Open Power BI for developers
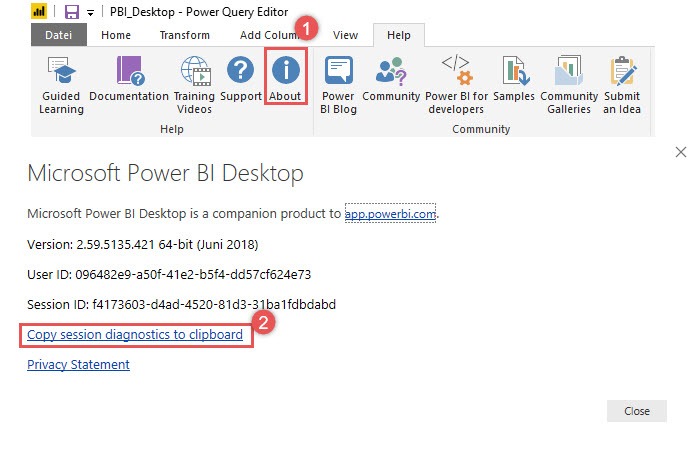Screen dimensions: 695x449 pos(456,84)
